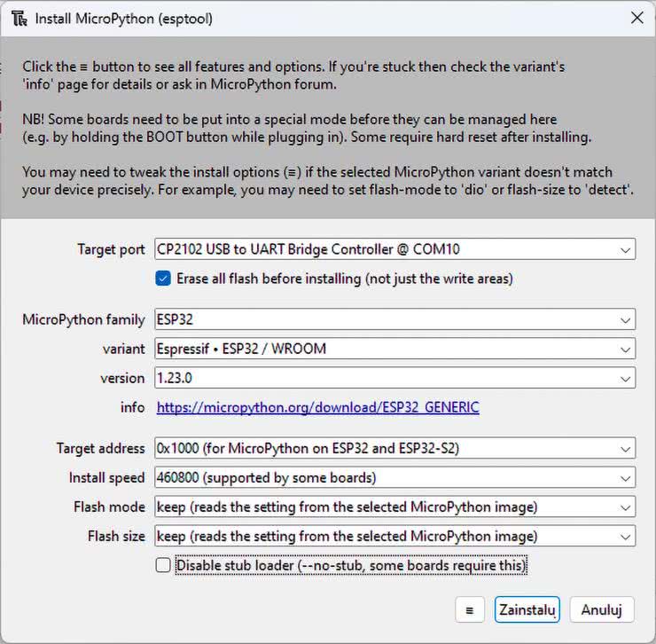Open the Install speed dropdown
This screenshot has height=644, width=656.
pos(626,478)
